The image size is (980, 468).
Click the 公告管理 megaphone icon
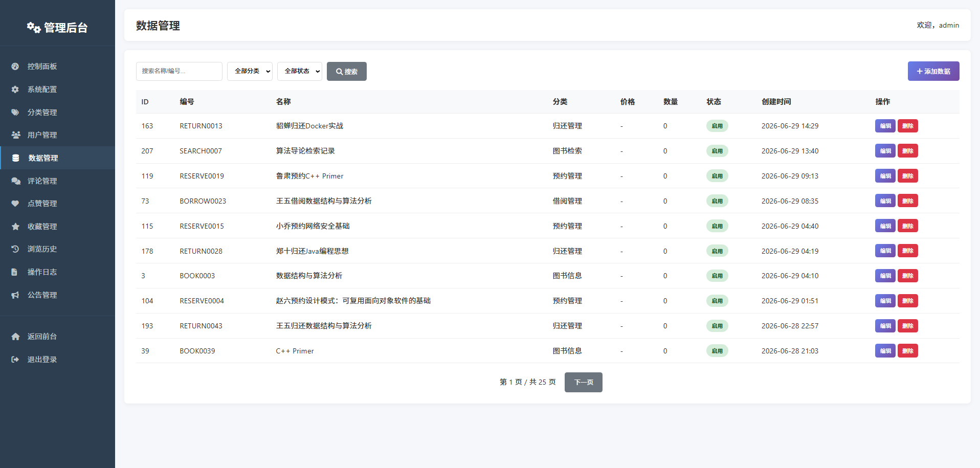[15, 295]
